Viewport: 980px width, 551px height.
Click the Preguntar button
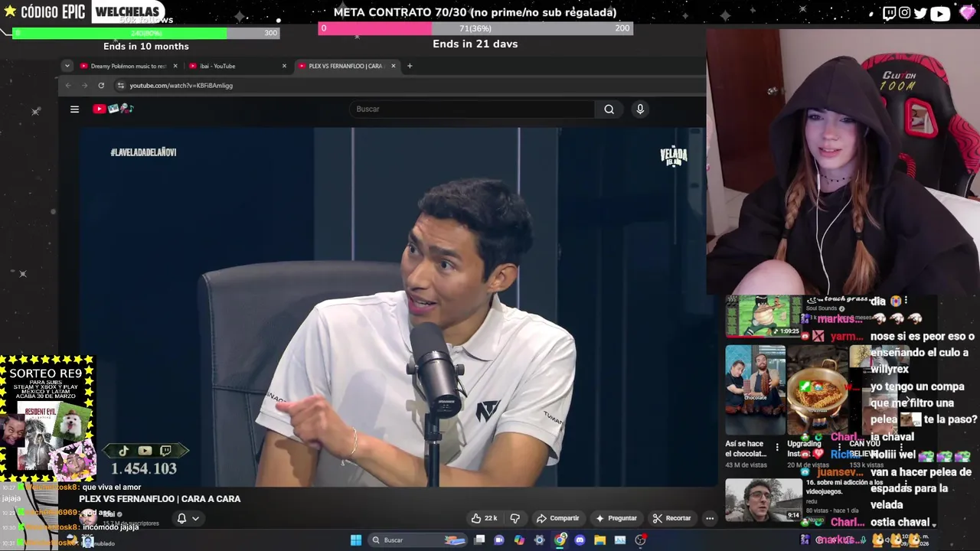616,518
